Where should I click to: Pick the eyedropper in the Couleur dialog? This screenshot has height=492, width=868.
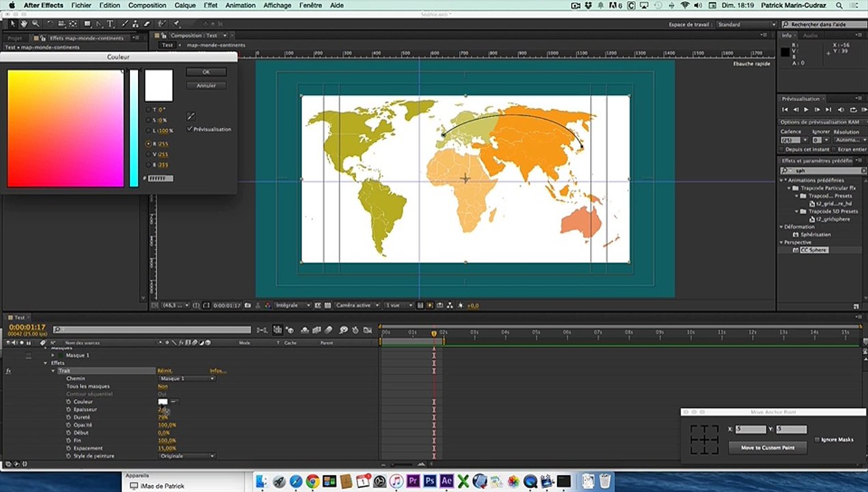click(x=191, y=116)
